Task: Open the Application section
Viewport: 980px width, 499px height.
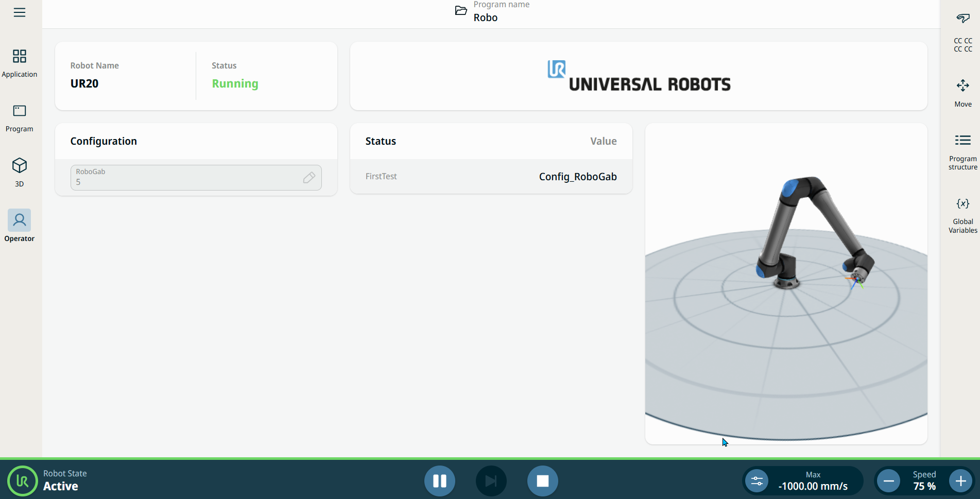Action: pyautogui.click(x=20, y=63)
